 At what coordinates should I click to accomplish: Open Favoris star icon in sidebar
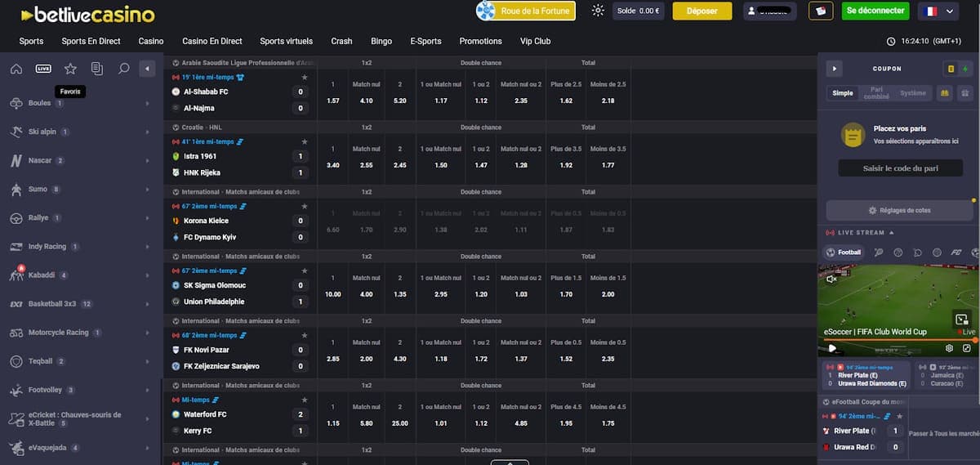point(70,69)
